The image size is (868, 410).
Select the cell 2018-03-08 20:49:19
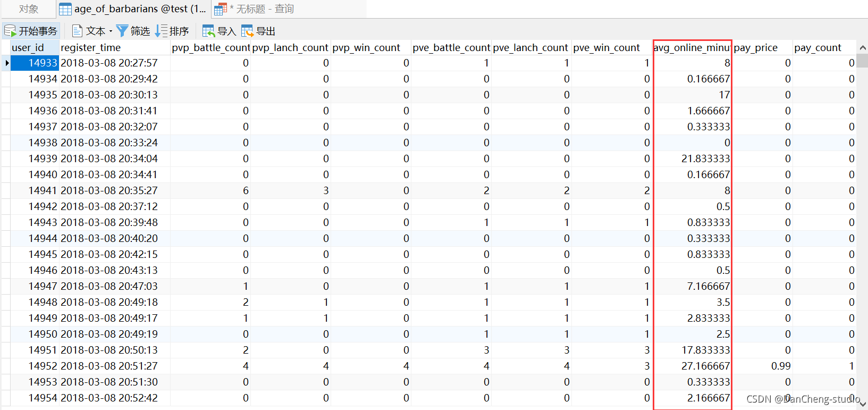[x=114, y=334]
